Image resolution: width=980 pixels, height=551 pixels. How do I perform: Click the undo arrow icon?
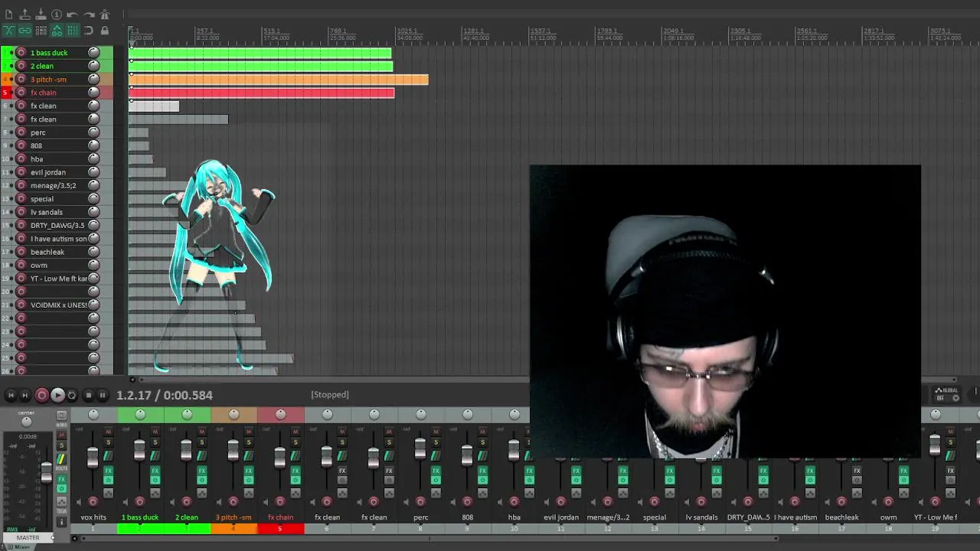tap(72, 15)
